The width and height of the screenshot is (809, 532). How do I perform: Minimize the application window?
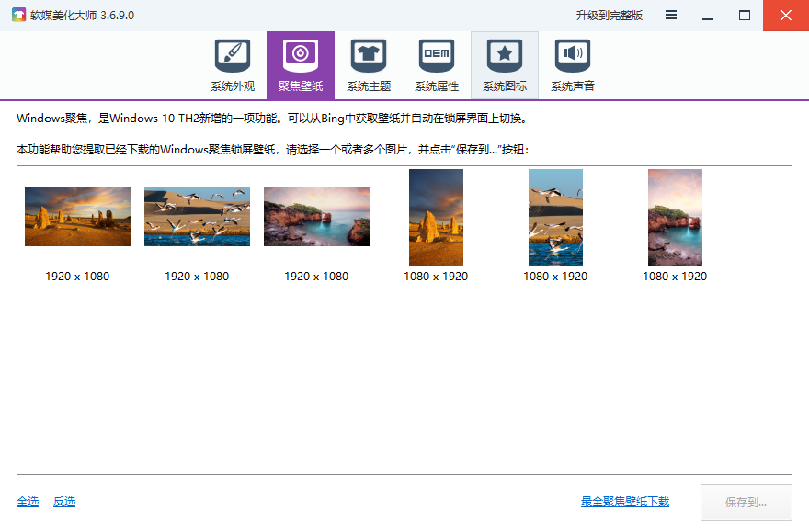708,16
